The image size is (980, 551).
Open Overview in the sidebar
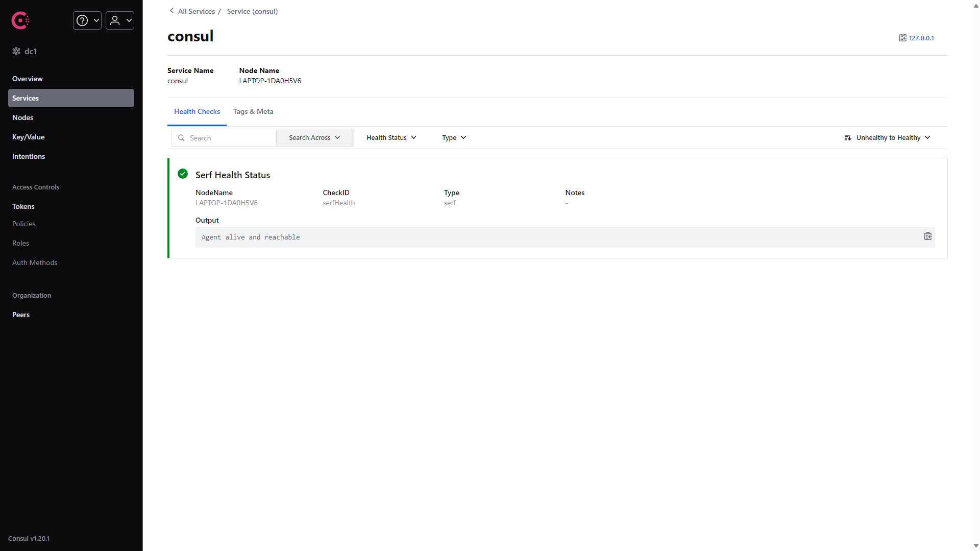pyautogui.click(x=71, y=79)
